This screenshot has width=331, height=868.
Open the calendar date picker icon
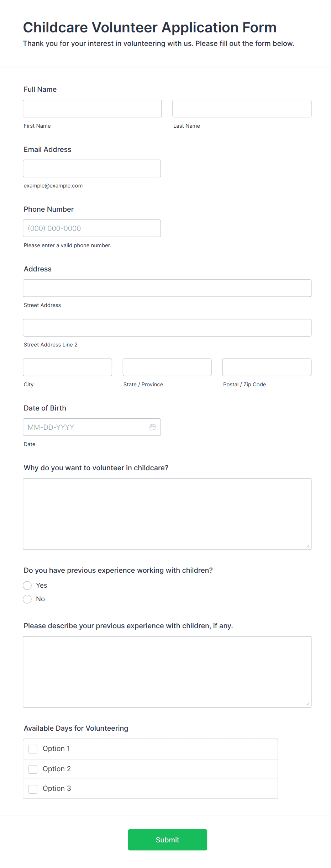[152, 427]
